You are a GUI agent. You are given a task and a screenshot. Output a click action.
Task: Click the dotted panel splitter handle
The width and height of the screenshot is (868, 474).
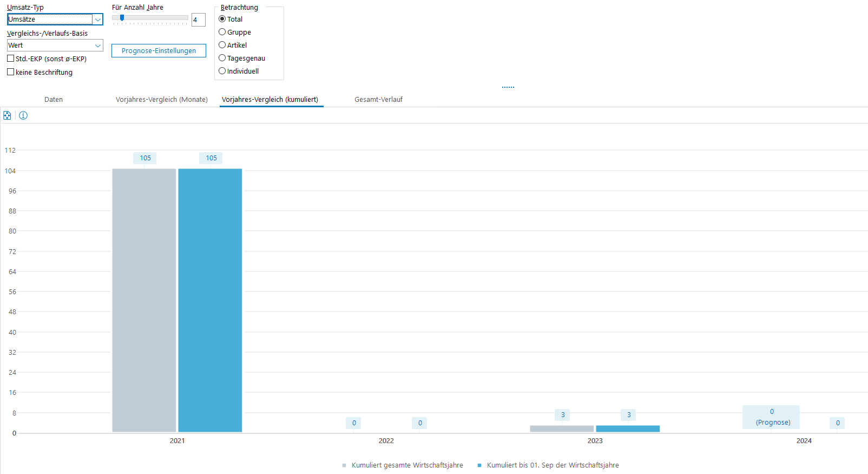pos(508,87)
